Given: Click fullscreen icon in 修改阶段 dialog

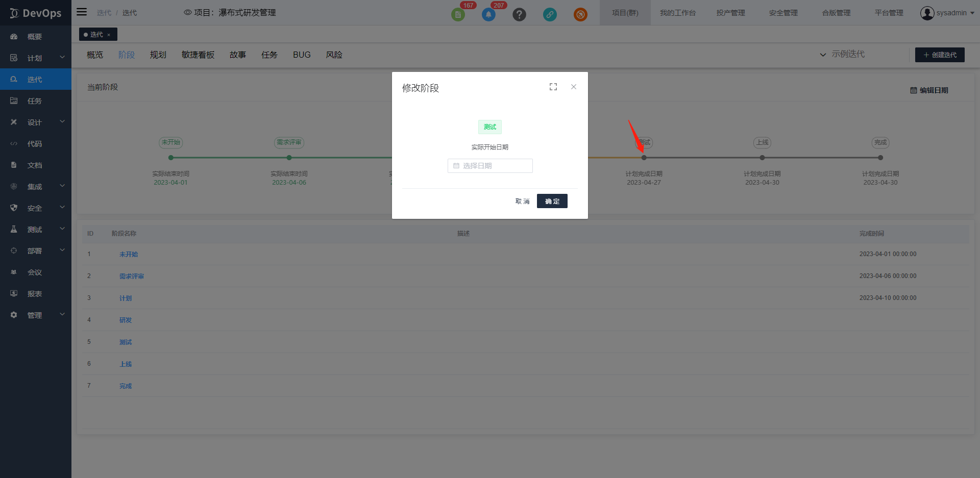Looking at the screenshot, I should coord(553,87).
